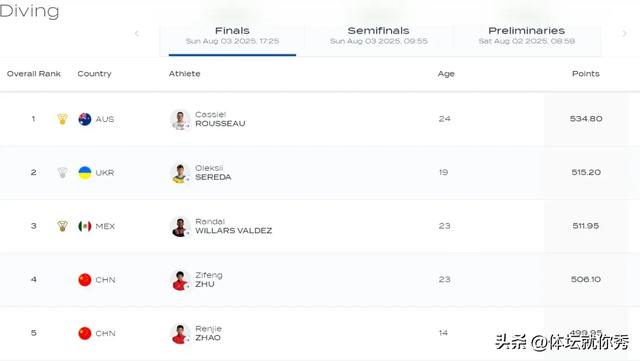This screenshot has height=361, width=640.
Task: Click the bronze medal trophy icon
Action: (x=62, y=226)
